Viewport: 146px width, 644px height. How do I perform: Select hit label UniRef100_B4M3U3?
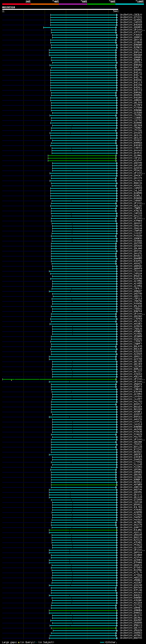pos(131,416)
